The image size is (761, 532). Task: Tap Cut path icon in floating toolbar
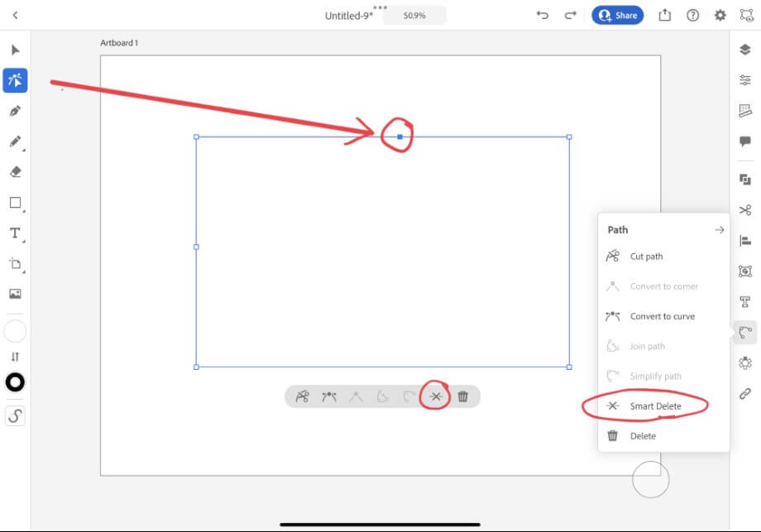303,396
